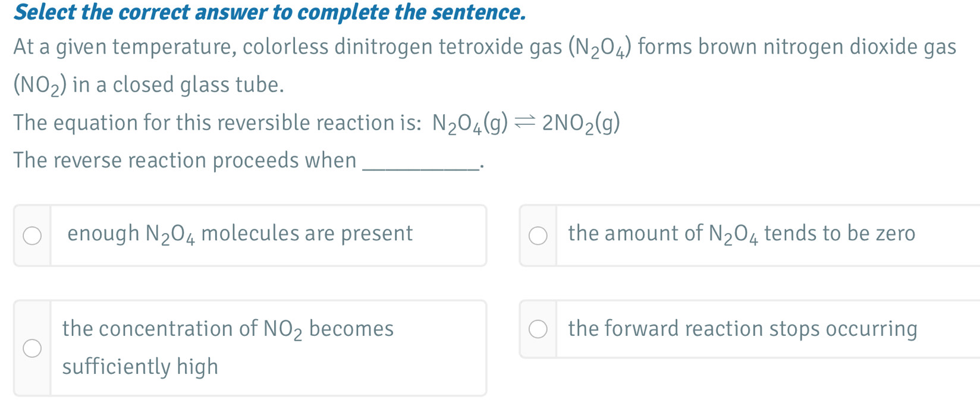980x406 pixels.
Task: Click the "enough N2O4 molecules are present" answer text
Action: pos(240,234)
